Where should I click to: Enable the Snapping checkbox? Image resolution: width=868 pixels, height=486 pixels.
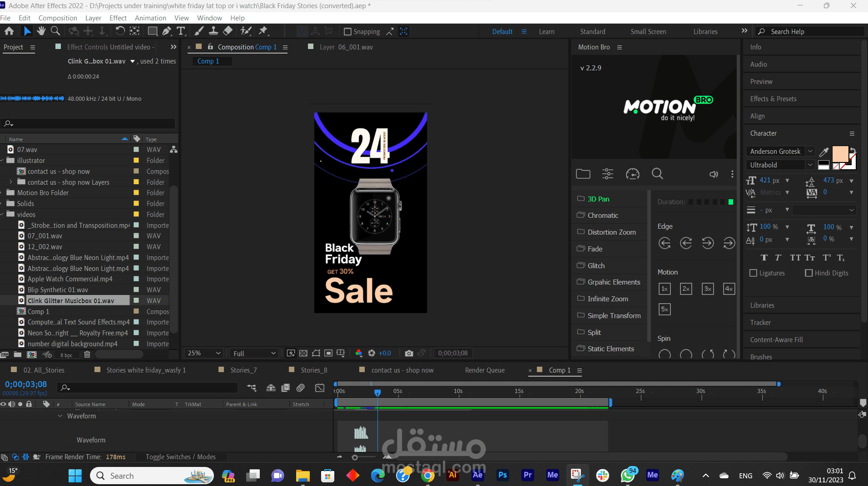pos(348,31)
